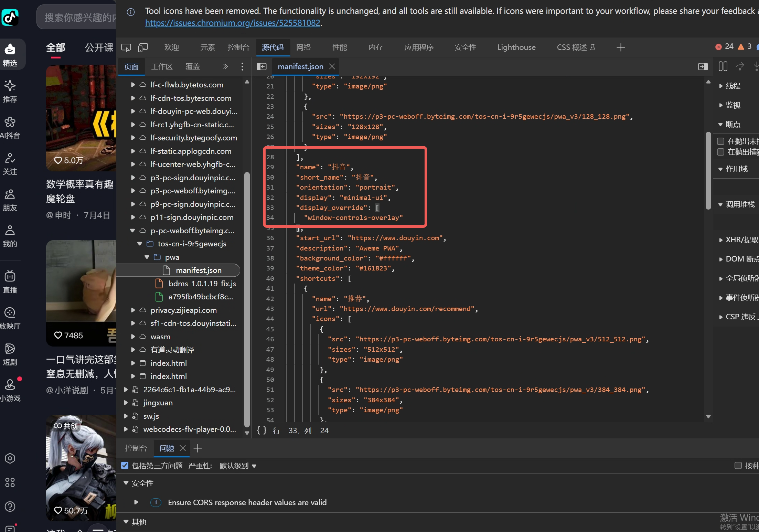Click the step over icon
This screenshot has height=532, width=759.
740,66
